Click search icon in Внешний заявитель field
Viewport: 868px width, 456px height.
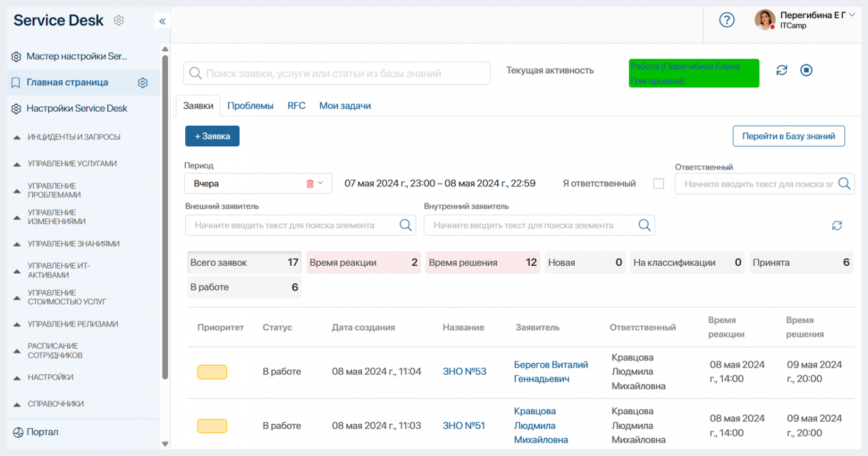406,225
